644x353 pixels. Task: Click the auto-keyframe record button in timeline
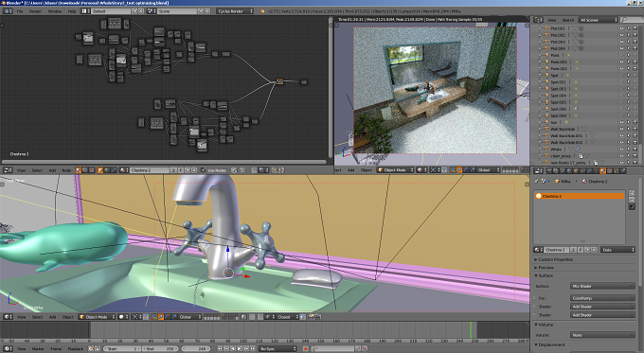[x=306, y=348]
